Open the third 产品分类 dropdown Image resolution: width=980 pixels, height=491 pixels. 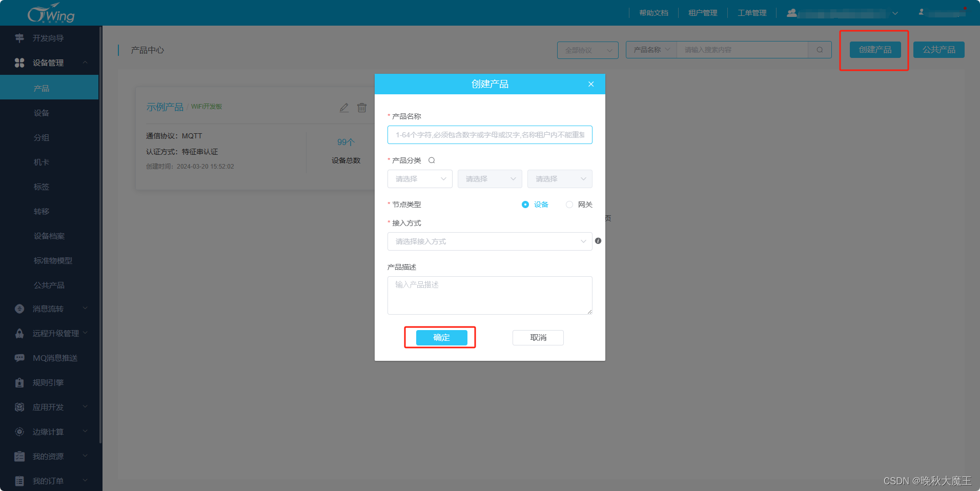tap(560, 179)
